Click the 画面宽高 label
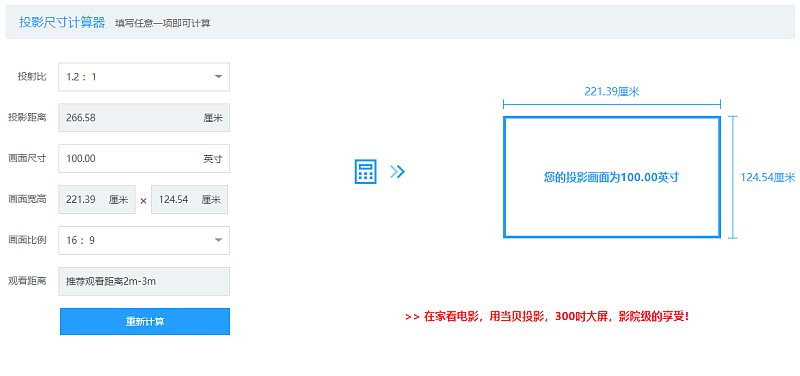The height and width of the screenshot is (376, 800). (27, 199)
